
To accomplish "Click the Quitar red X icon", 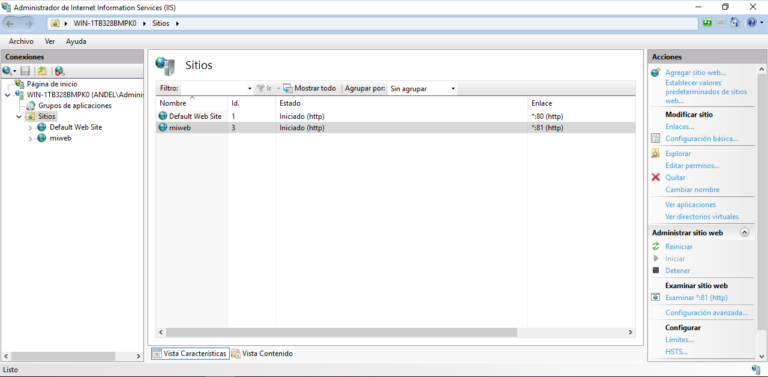I will 656,177.
